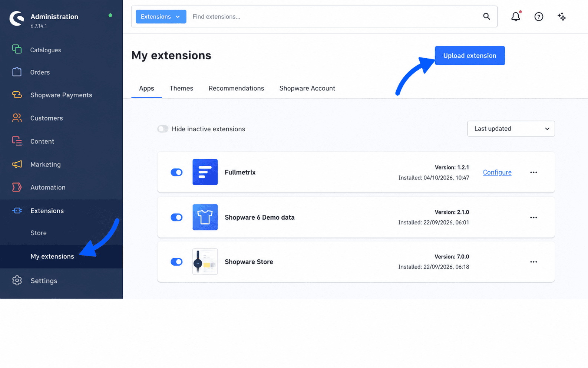The width and height of the screenshot is (588, 368).
Task: Click the Extensions plug icon
Action: tap(17, 210)
